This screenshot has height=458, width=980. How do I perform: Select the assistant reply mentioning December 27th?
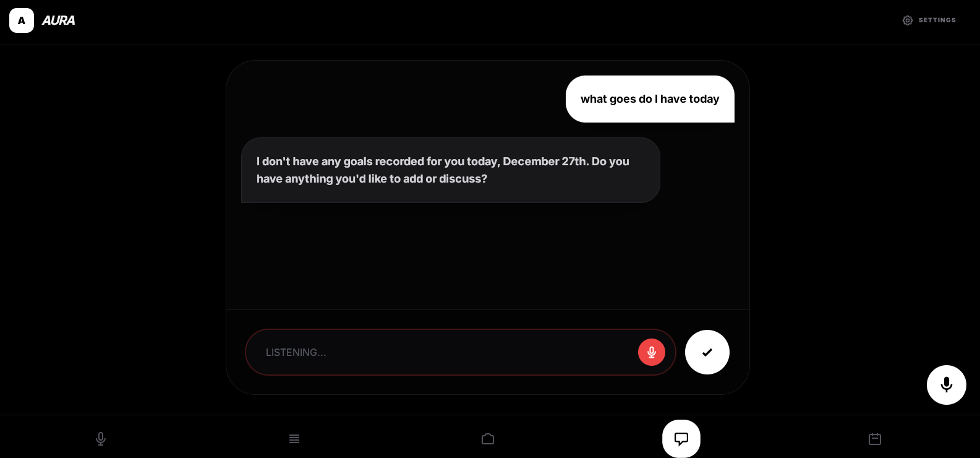[451, 170]
